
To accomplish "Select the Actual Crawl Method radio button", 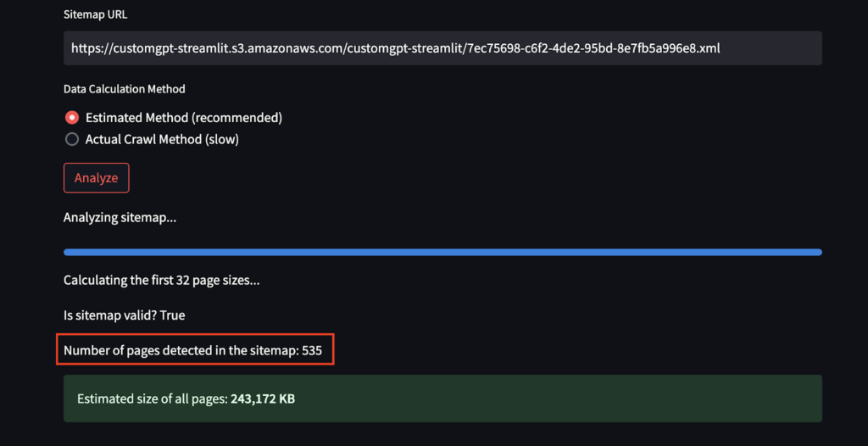I will click(x=72, y=139).
